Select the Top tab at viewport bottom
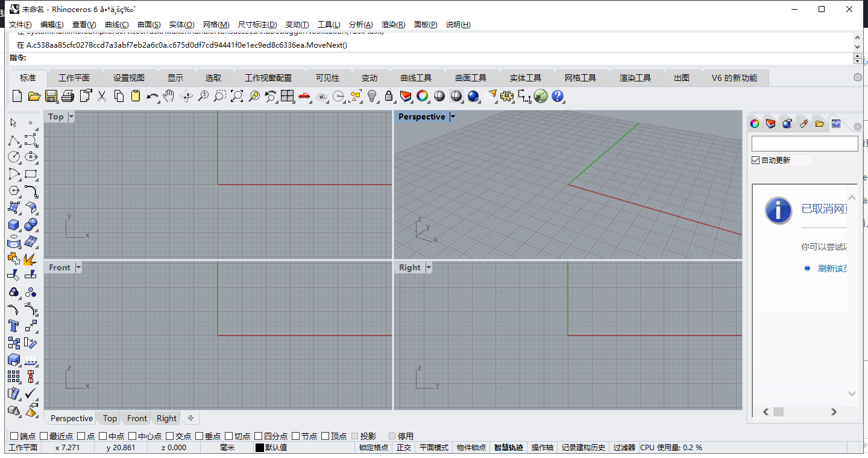 pyautogui.click(x=110, y=418)
